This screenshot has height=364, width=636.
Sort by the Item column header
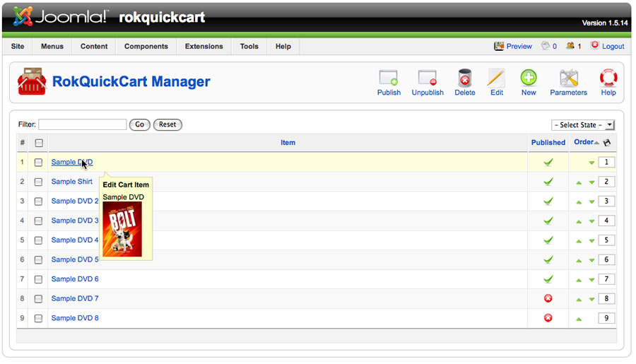point(288,143)
